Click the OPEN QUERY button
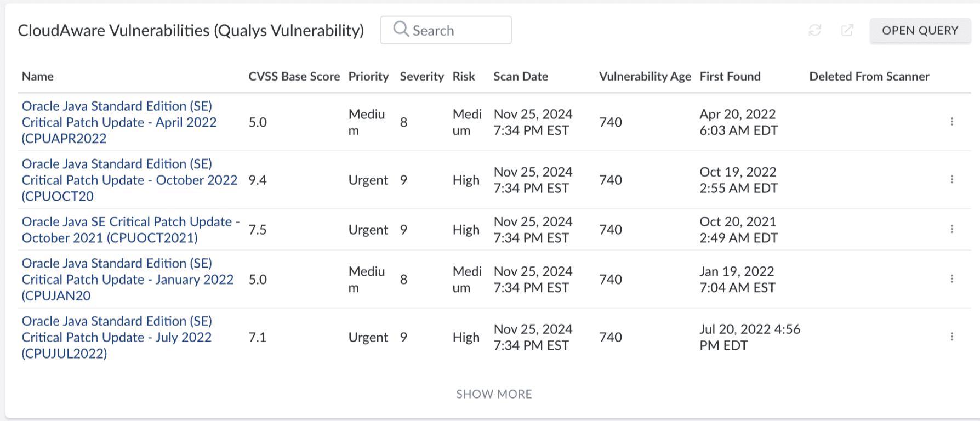 click(x=920, y=31)
